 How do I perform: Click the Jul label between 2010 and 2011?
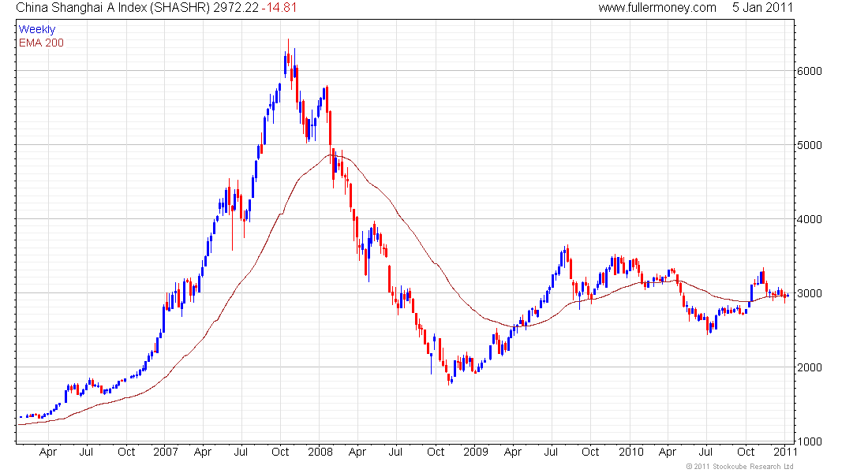tap(705, 452)
